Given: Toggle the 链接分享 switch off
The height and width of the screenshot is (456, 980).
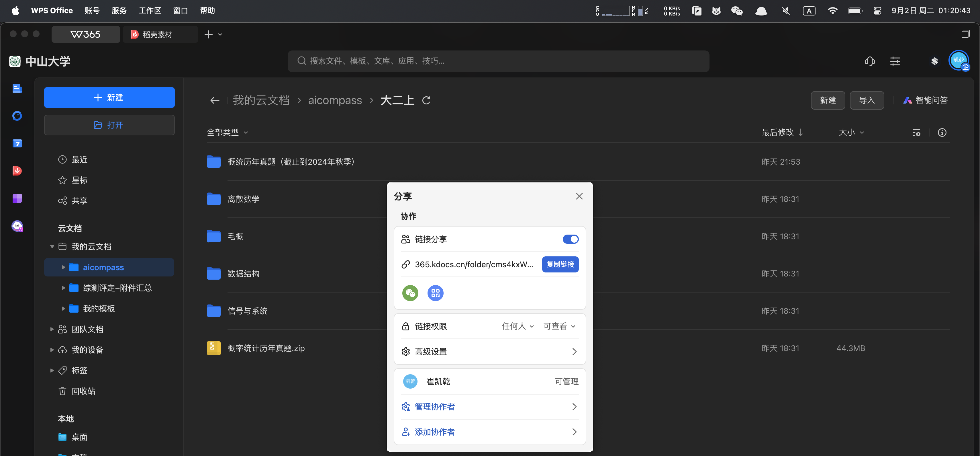Looking at the screenshot, I should (x=570, y=239).
